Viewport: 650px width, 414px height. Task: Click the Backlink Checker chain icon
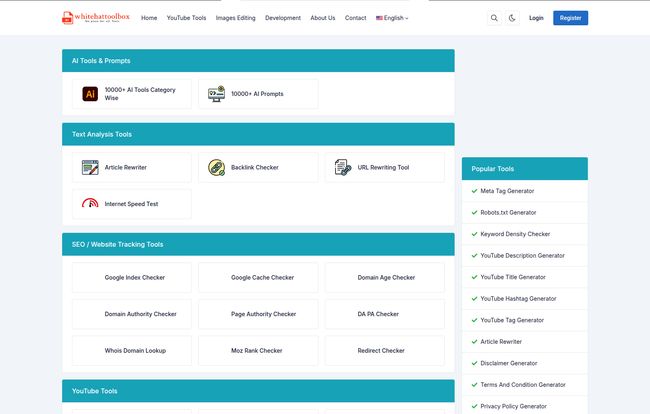point(216,167)
